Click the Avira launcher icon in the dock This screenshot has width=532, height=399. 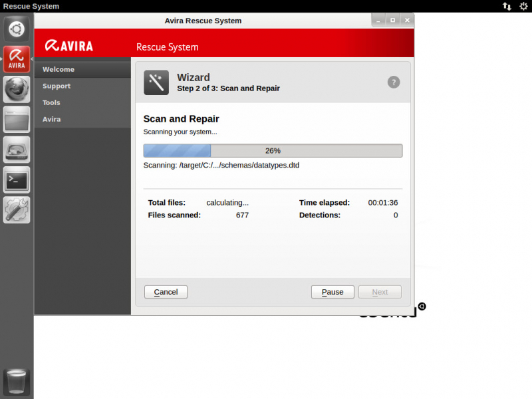[17, 59]
